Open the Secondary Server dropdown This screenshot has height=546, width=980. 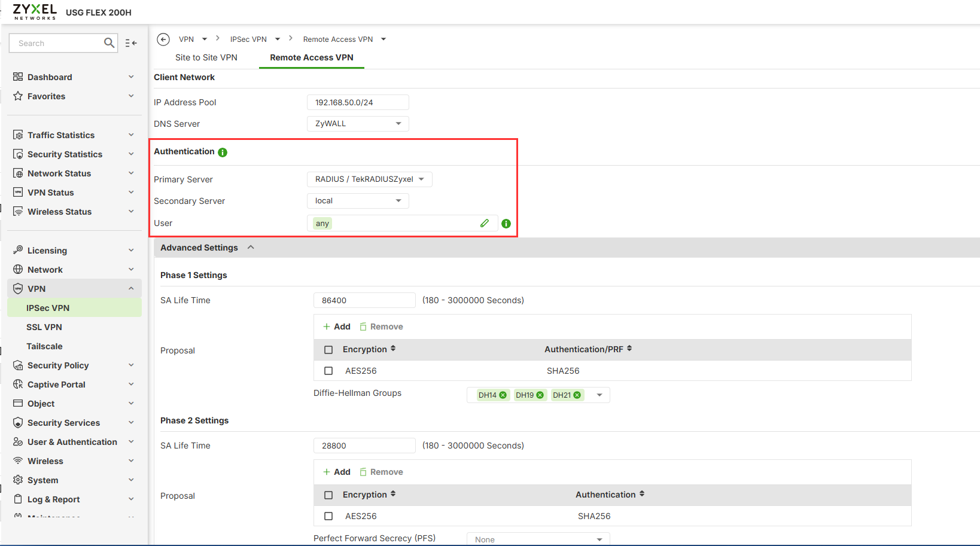358,201
